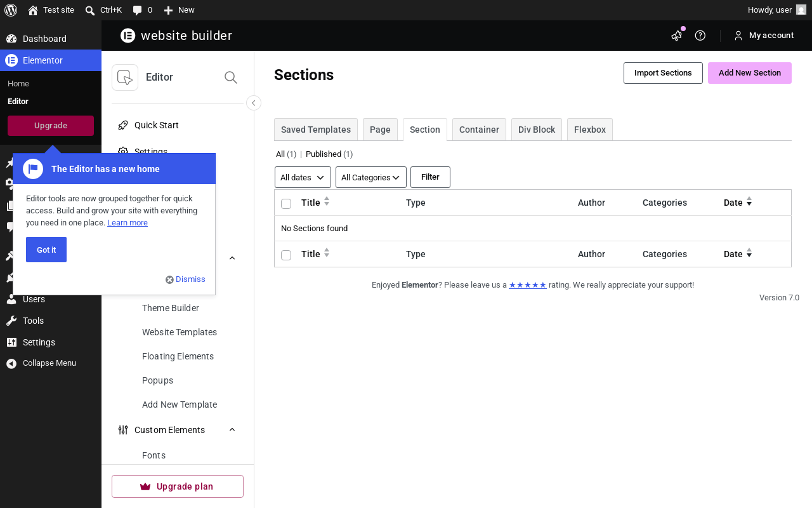Click the Elementor logo in the header
Image resolution: width=812 pixels, height=508 pixels.
point(128,36)
